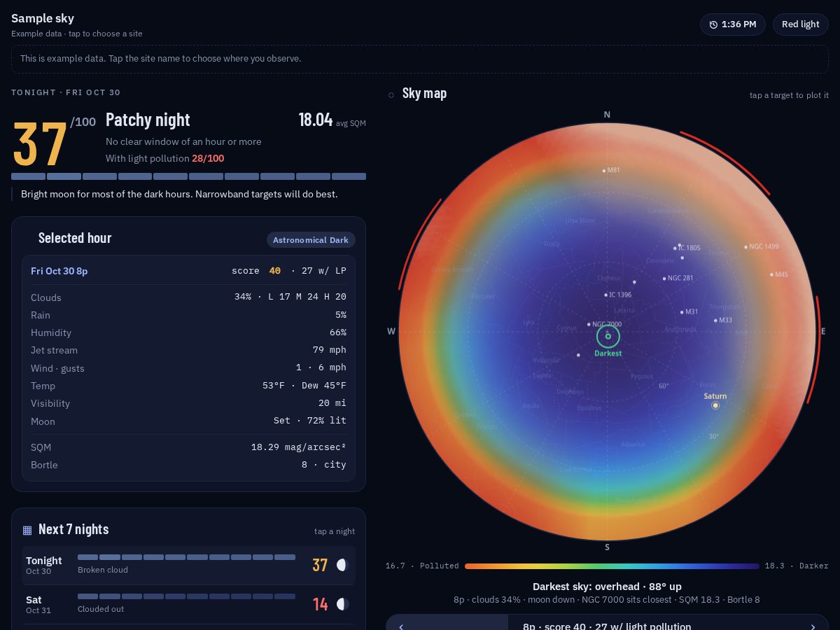Click the N compass label on sky map
Image resolution: width=840 pixels, height=630 pixels.
point(607,115)
